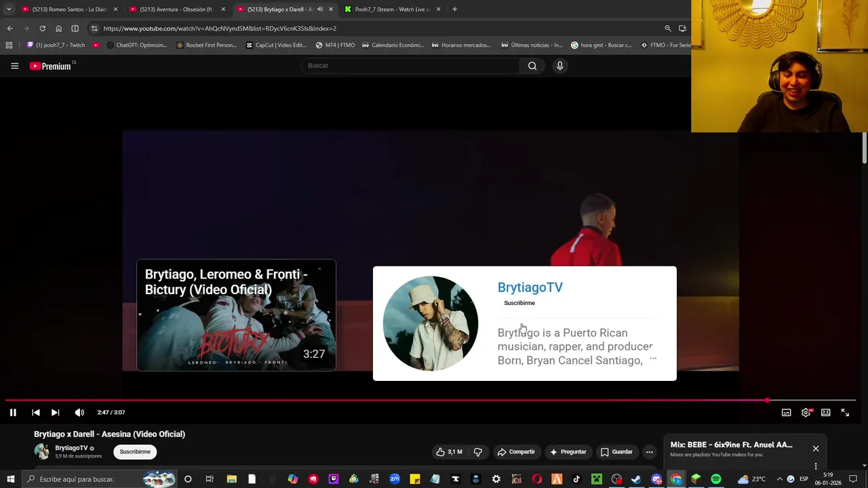Go to YouTube Premium home logo
The width and height of the screenshot is (868, 488).
[x=50, y=66]
